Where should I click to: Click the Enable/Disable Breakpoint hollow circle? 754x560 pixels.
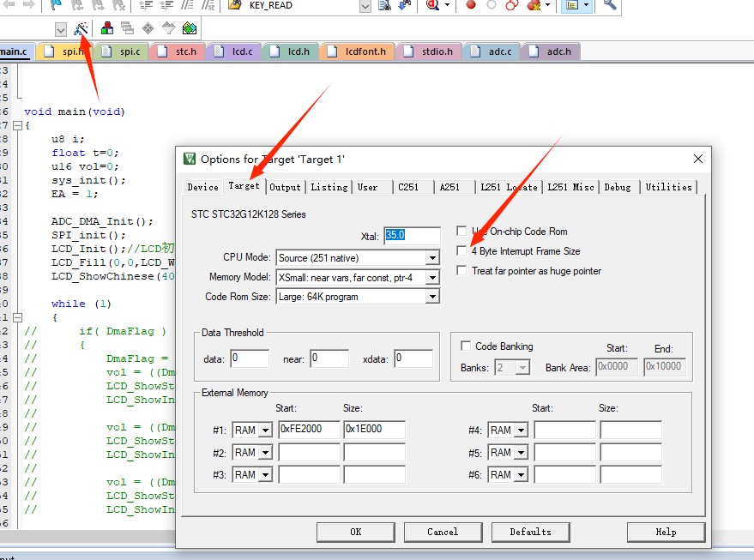(x=492, y=5)
